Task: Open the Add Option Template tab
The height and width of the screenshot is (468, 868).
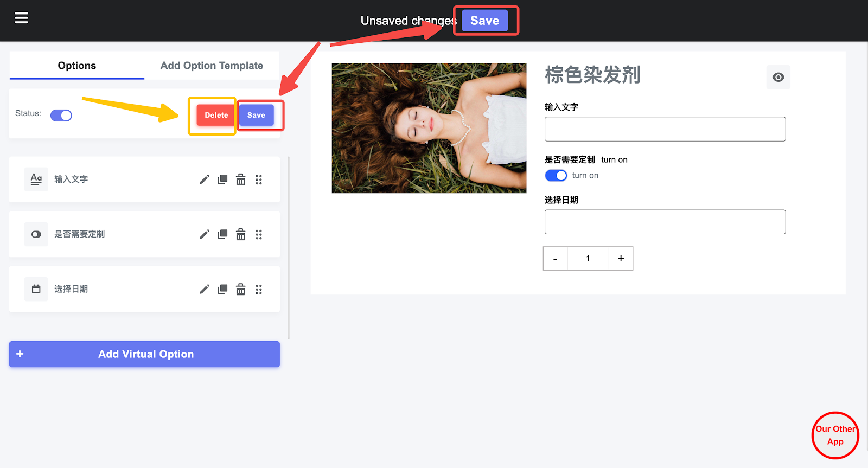Action: (x=212, y=66)
